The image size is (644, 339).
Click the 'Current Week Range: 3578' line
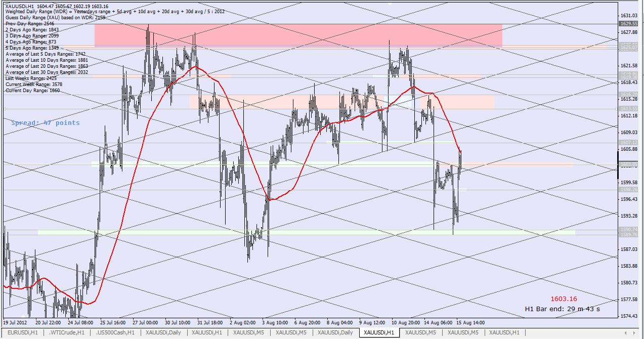(34, 84)
